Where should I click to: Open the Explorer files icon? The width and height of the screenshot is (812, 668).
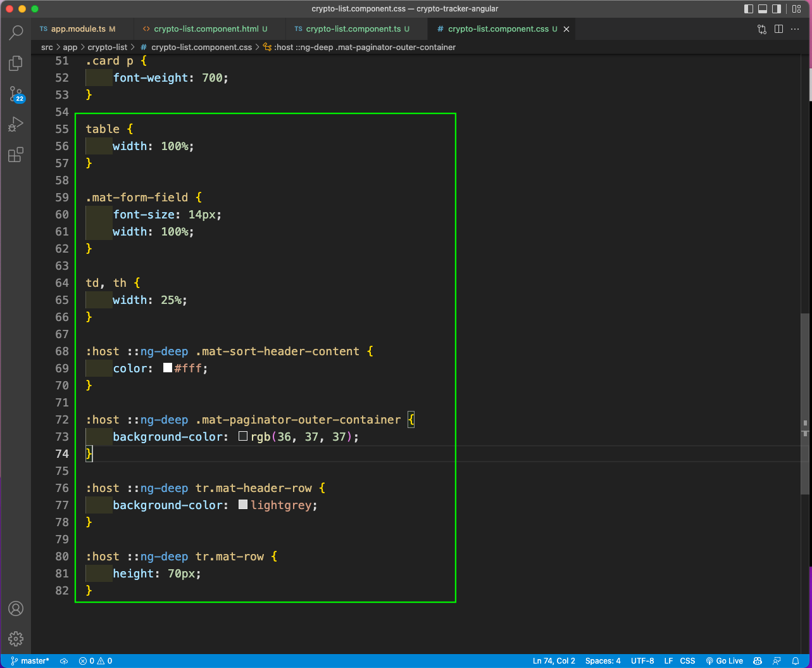(x=16, y=63)
